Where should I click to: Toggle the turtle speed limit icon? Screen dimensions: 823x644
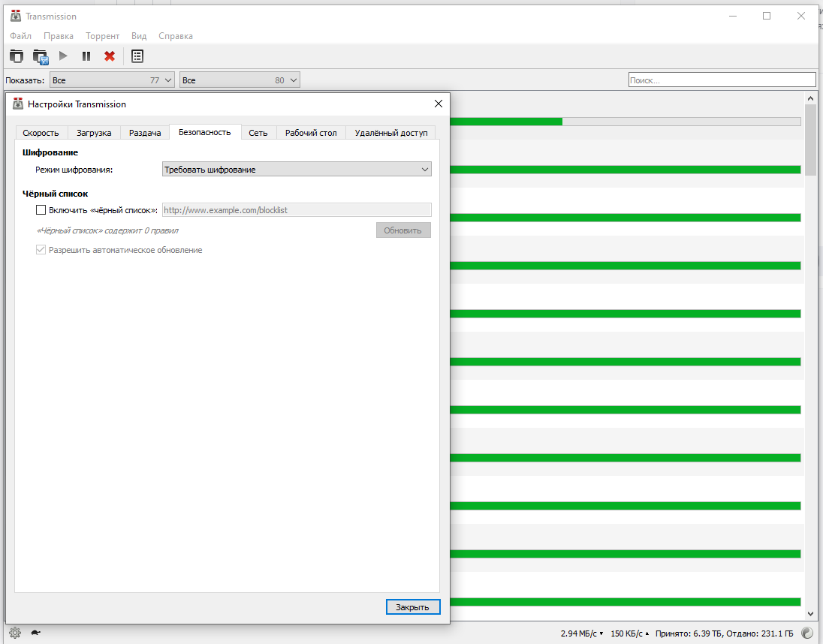[x=36, y=633]
